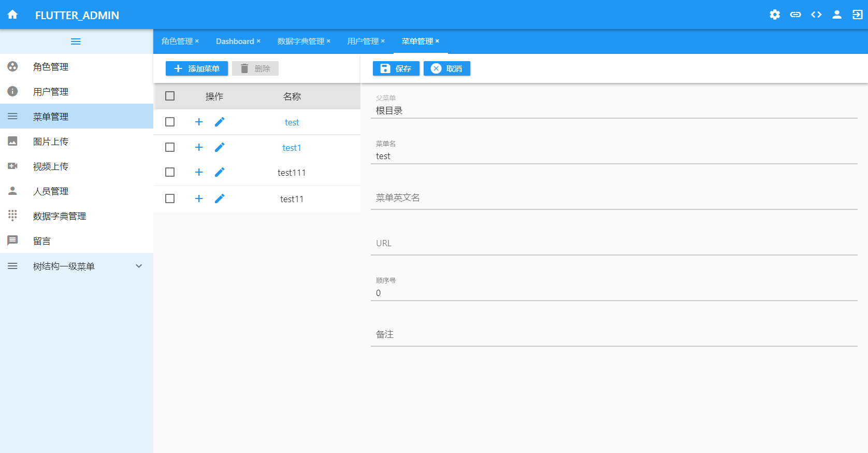The image size is (868, 453).
Task: Focus the URL input field
Action: click(614, 243)
